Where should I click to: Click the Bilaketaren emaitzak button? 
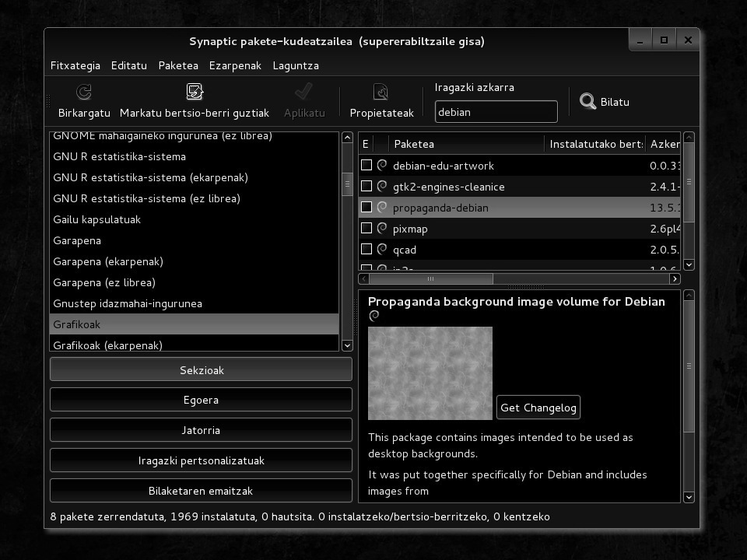[201, 491]
